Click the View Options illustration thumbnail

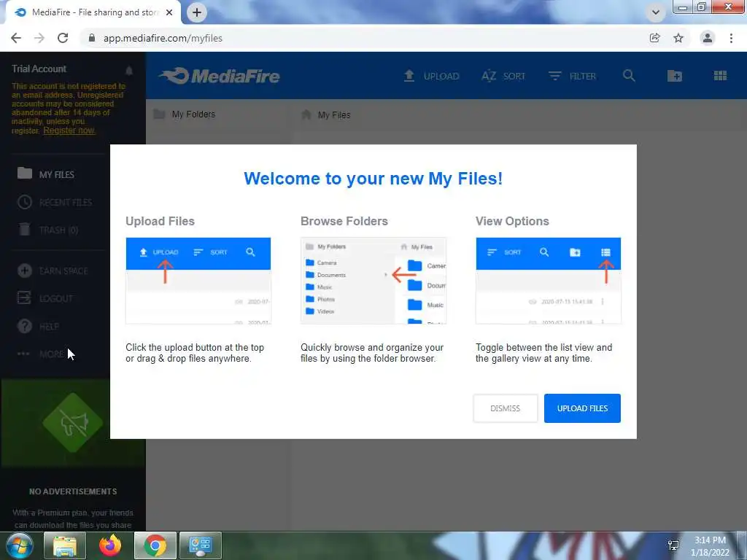point(549,281)
